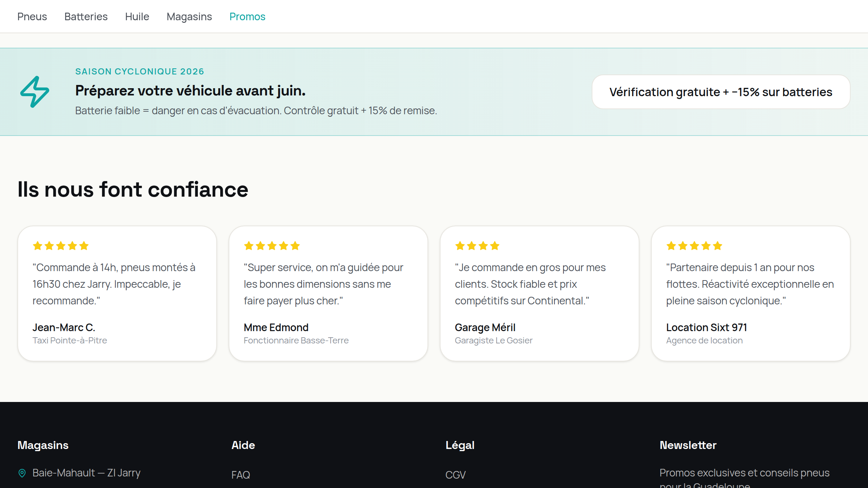Screen dimensions: 868x488
Task: Open the Huile menu item
Action: pyautogui.click(x=137, y=17)
